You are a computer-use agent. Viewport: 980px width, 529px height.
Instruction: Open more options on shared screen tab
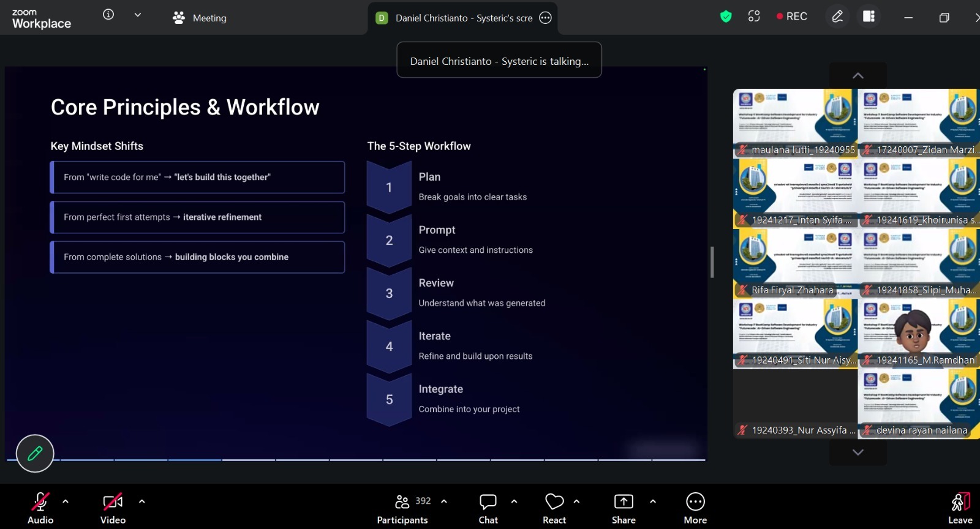[x=545, y=18]
